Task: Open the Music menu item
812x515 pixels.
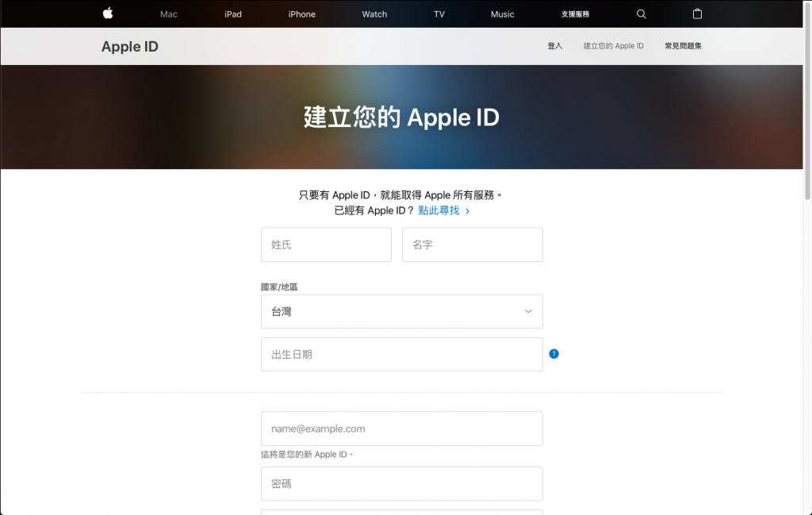Action: [x=502, y=14]
